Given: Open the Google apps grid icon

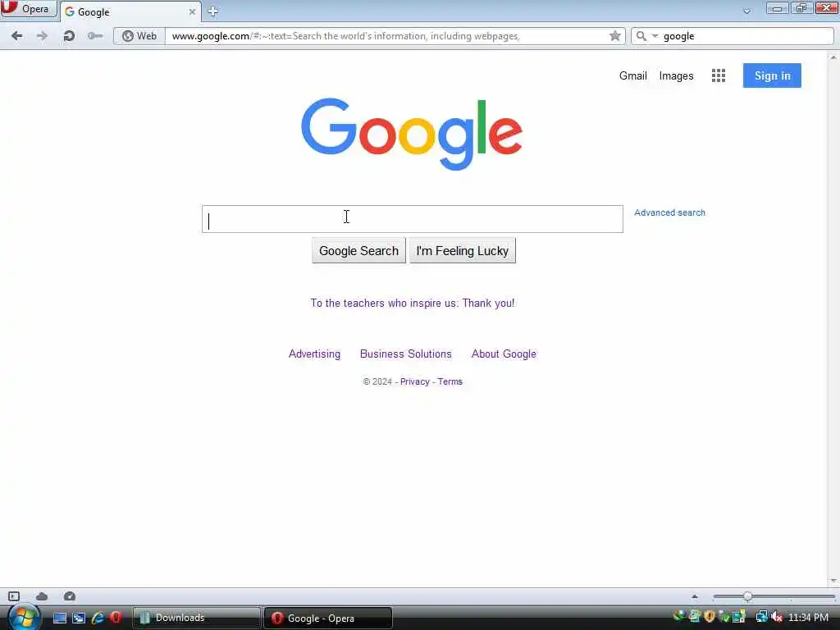Looking at the screenshot, I should [x=719, y=75].
